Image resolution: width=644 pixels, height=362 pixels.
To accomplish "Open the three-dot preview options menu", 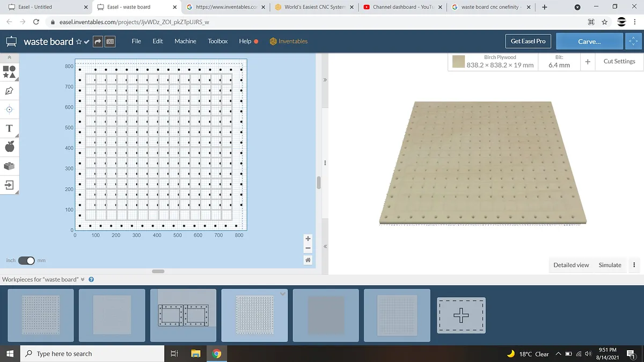I will coord(634,265).
